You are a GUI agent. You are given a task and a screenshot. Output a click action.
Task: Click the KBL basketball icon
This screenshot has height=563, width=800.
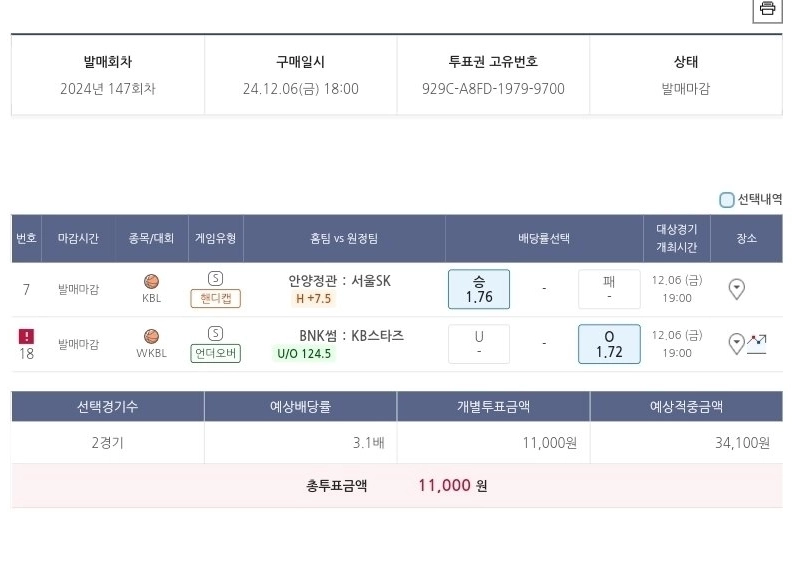[x=152, y=281]
